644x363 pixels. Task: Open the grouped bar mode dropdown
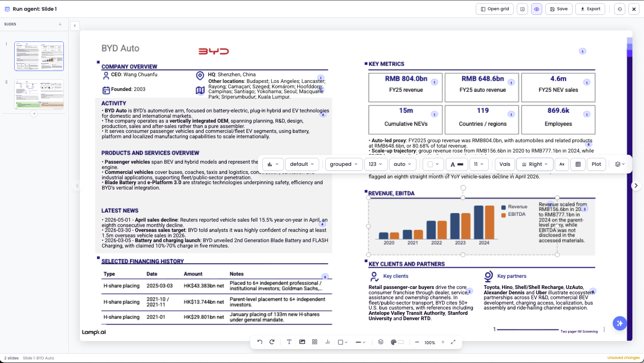[x=344, y=164]
